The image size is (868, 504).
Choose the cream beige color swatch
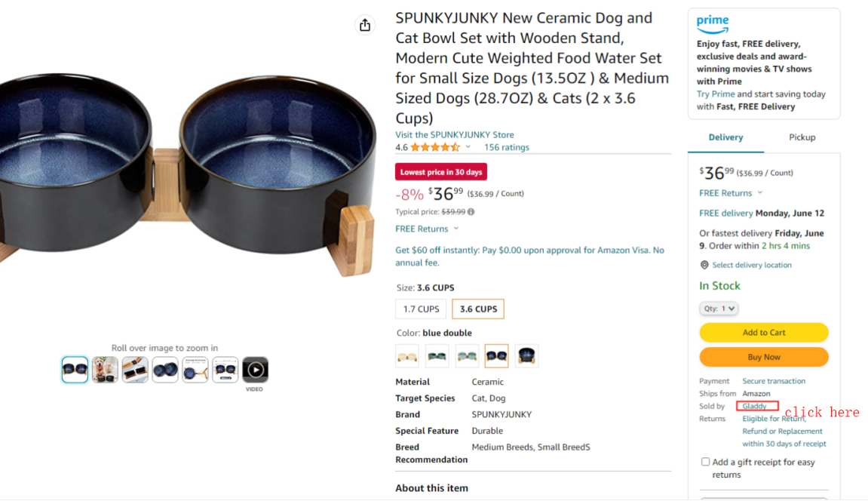407,356
